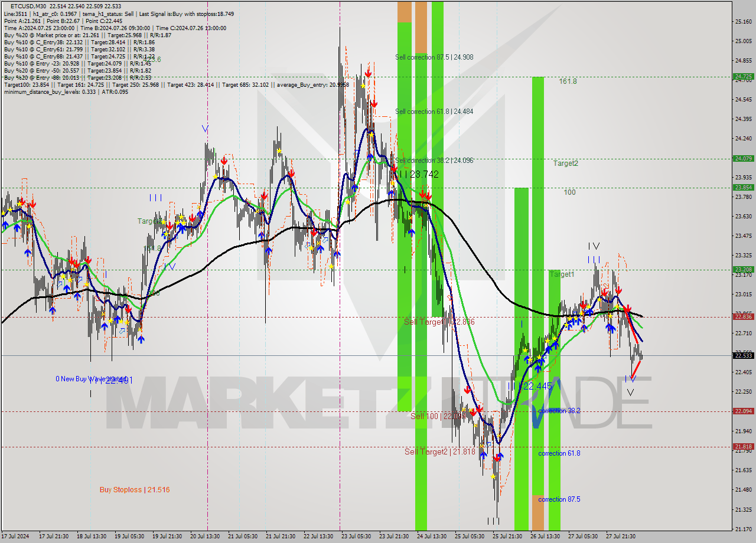Click the 24.240 price scale value
This screenshot has width=756, height=543.
tap(743, 139)
